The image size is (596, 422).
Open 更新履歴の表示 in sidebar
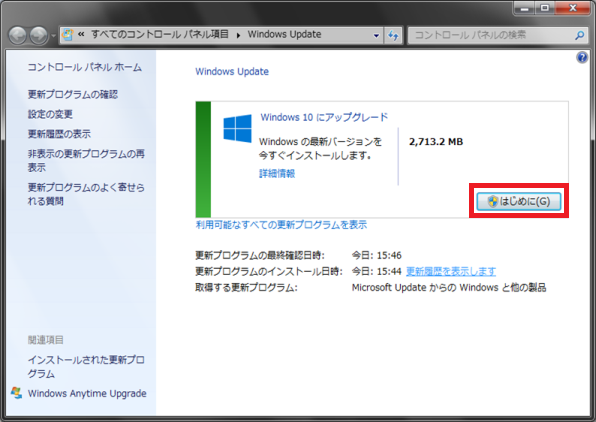pyautogui.click(x=59, y=134)
